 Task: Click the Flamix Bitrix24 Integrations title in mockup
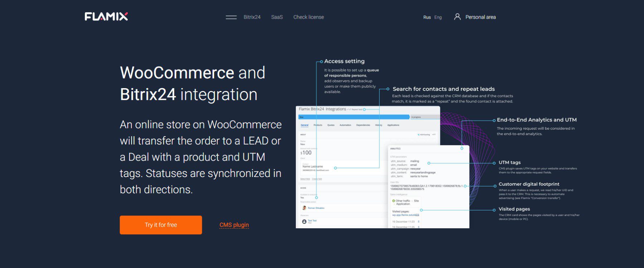(x=322, y=109)
